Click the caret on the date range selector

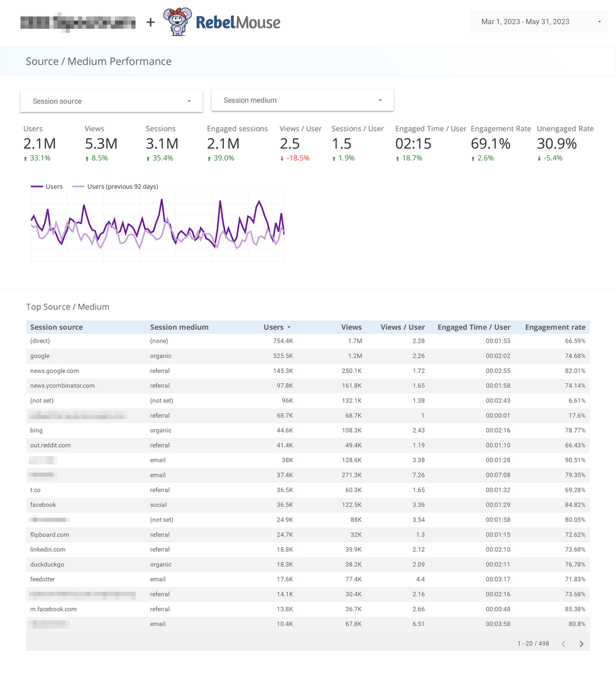click(600, 21)
